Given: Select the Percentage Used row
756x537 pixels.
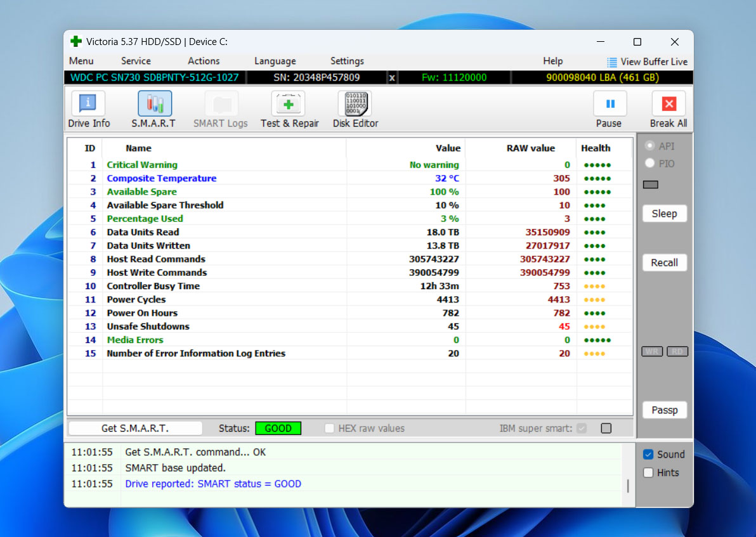Looking at the screenshot, I should pos(350,219).
